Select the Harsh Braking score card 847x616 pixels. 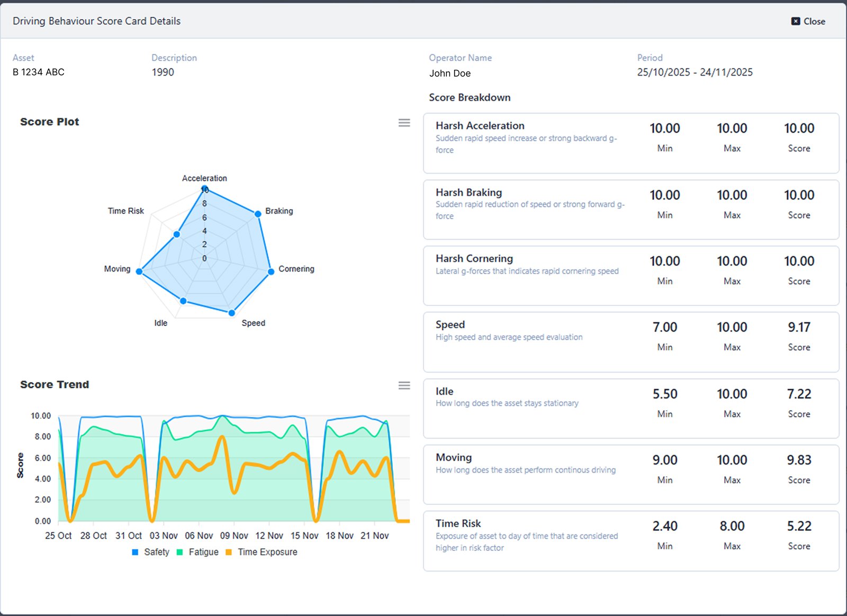[x=630, y=210]
